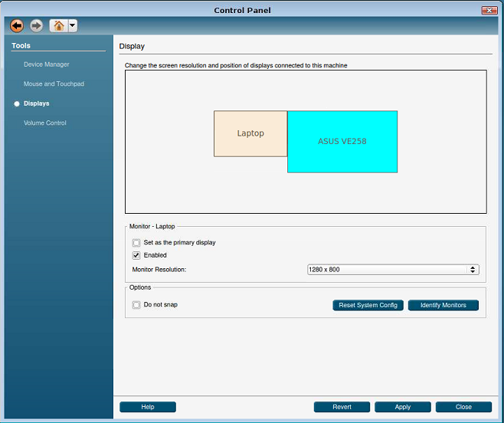
Task: Revert the display changes
Action: point(342,407)
